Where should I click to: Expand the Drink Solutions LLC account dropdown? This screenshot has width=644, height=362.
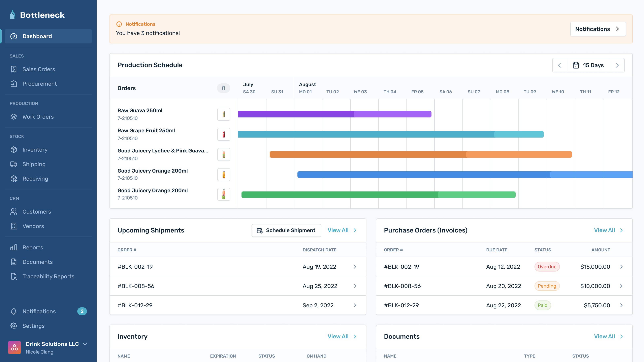click(x=85, y=344)
